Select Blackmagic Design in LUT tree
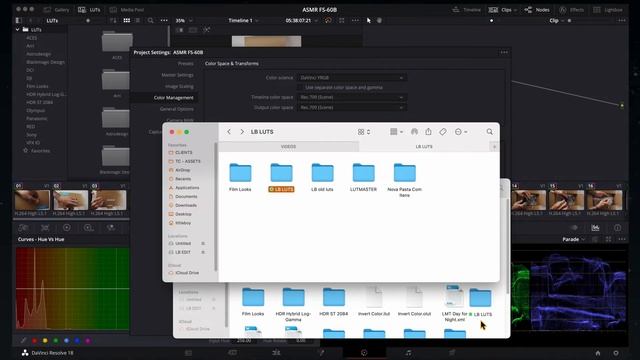 click(45, 62)
